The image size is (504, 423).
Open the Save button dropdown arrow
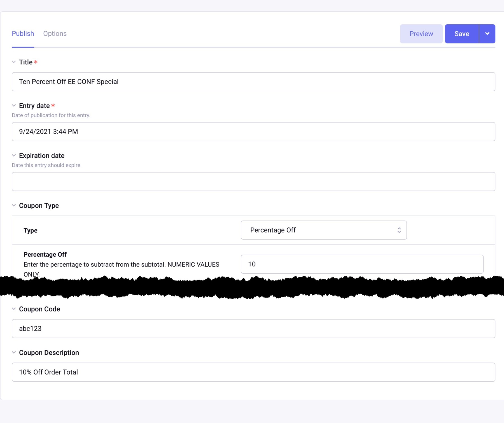click(x=487, y=34)
